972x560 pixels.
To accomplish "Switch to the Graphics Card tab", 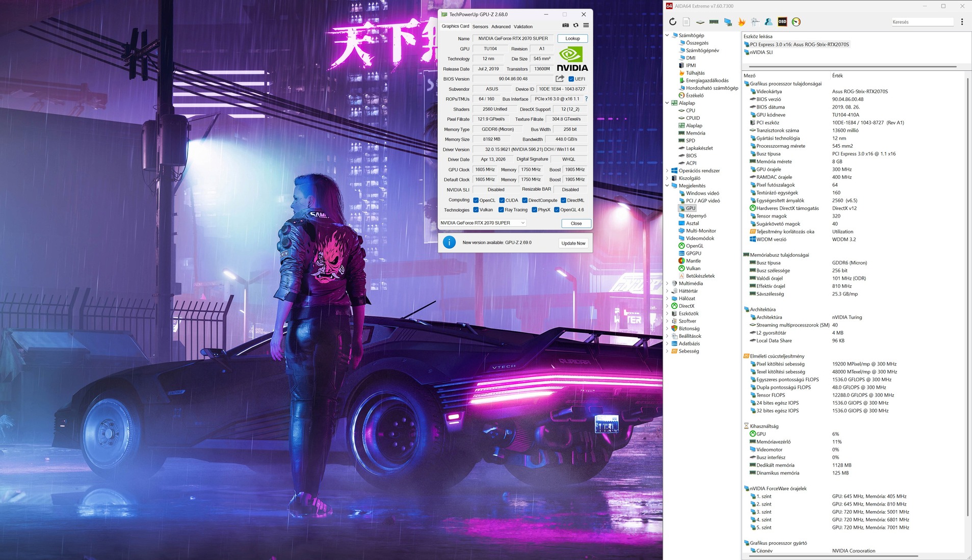I will 455,26.
